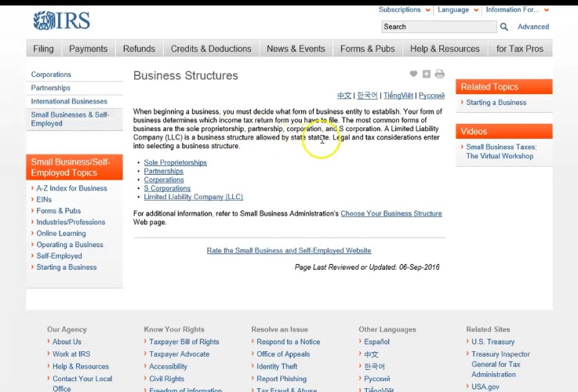This screenshot has width=578, height=392.
Task: Open the Sole Proprietorships link
Action: click(x=175, y=162)
